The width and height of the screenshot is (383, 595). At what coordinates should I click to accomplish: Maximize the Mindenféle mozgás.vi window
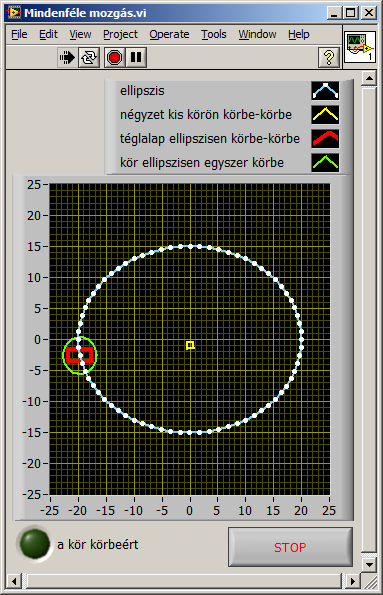tap(351, 13)
